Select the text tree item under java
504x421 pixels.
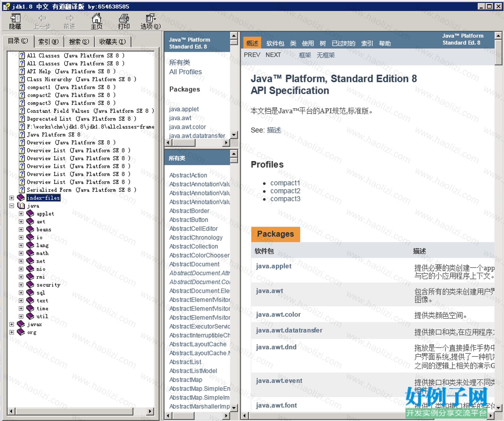point(42,300)
